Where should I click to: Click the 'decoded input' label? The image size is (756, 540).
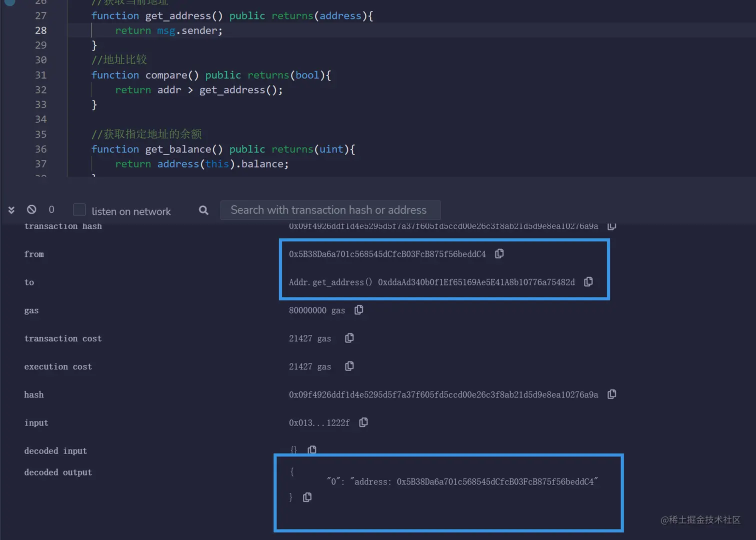tap(55, 451)
